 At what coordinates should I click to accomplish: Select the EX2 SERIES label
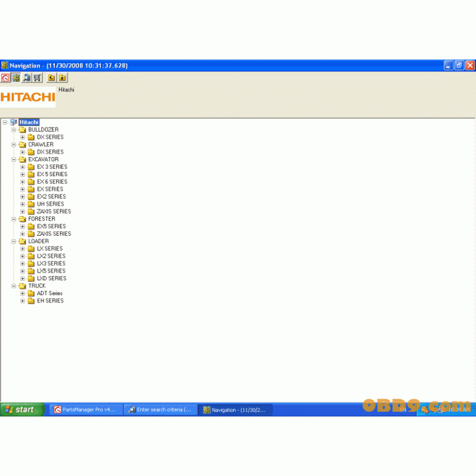(x=51, y=197)
